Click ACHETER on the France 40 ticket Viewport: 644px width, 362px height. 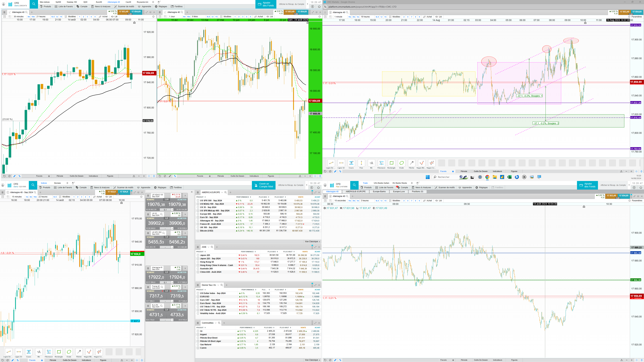(182, 291)
